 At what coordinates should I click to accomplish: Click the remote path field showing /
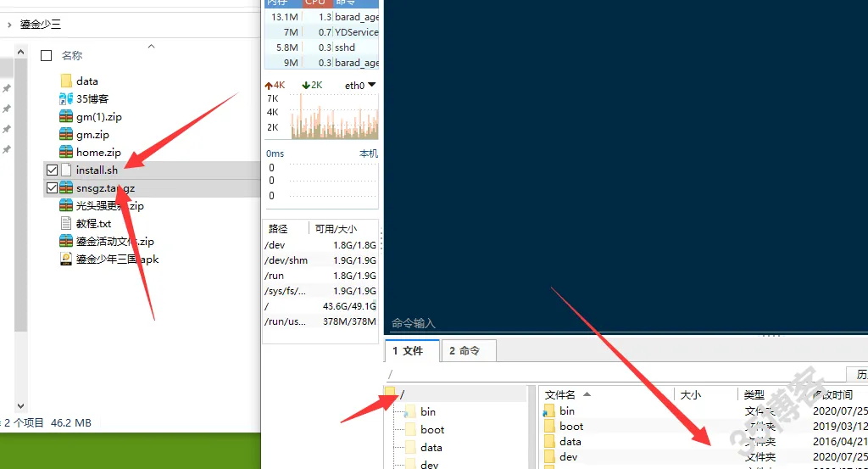pyautogui.click(x=615, y=374)
